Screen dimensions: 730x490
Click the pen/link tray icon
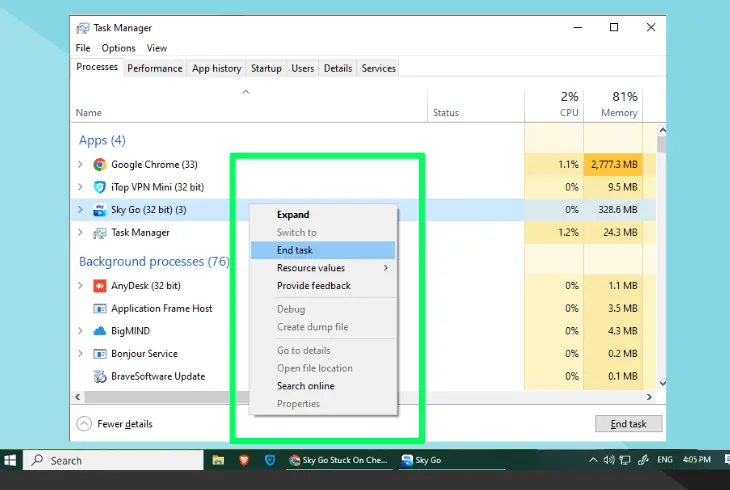coord(643,460)
